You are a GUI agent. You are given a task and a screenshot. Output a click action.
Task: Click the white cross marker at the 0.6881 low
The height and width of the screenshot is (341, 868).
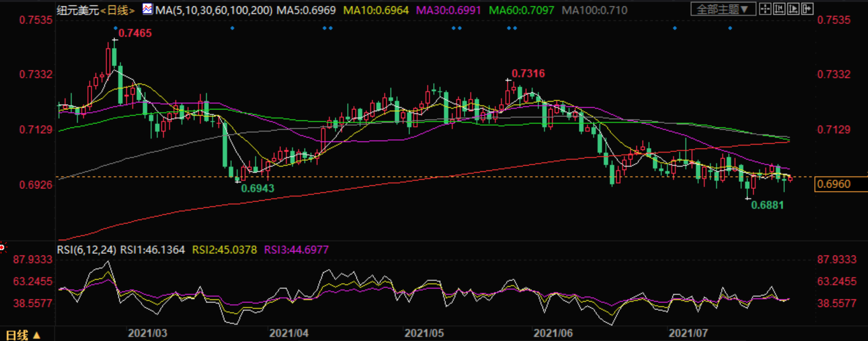point(747,199)
